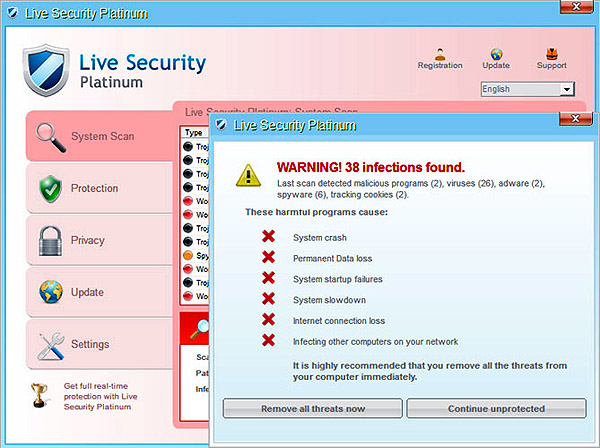Open the English language dropdown
600x448 pixels.
tap(527, 89)
